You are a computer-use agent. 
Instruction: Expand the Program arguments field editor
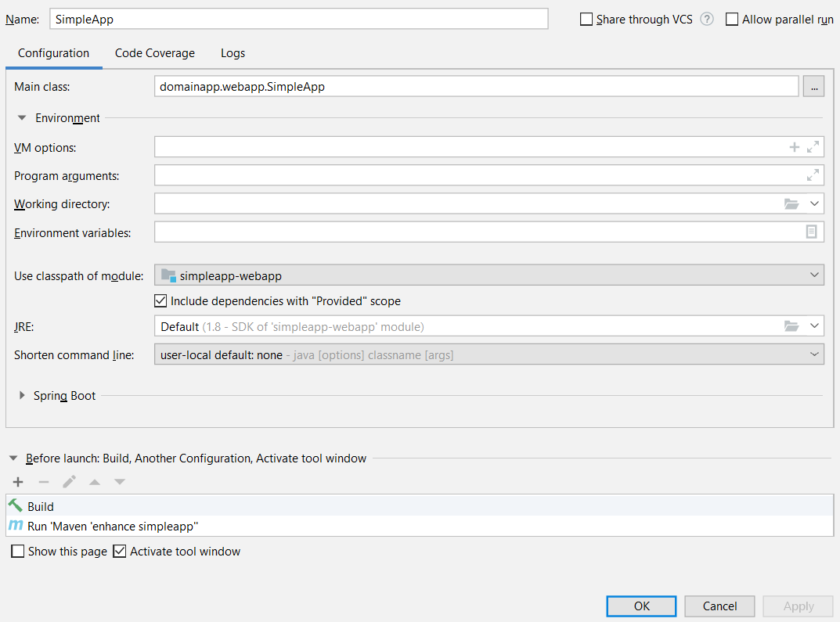813,175
